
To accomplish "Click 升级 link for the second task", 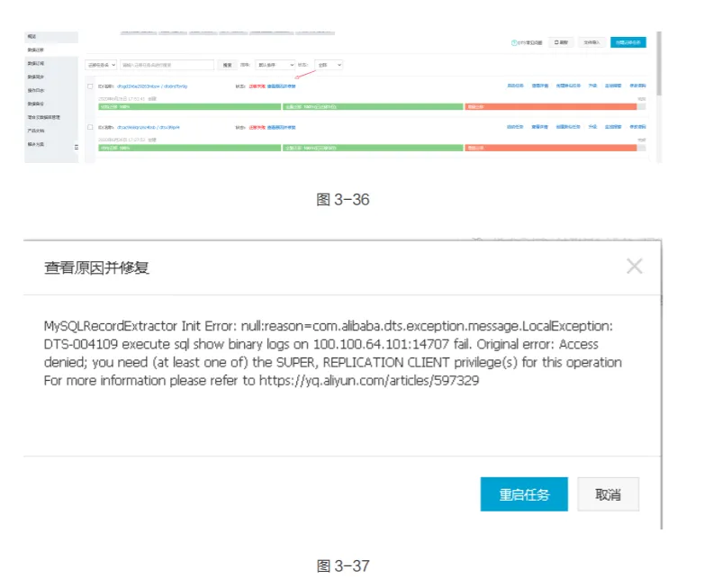I will point(592,127).
